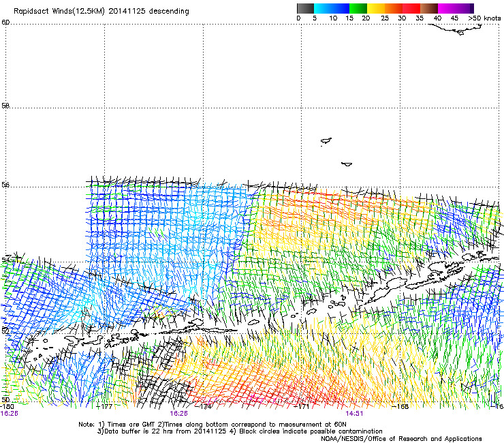Screen dimensions: 504x443
Task: Click the gray 0-5 knots legend color
Action: point(305,8)
